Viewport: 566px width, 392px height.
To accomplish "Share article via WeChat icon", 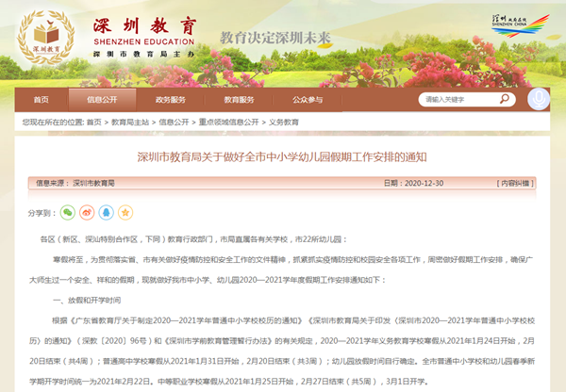I will pyautogui.click(x=67, y=213).
